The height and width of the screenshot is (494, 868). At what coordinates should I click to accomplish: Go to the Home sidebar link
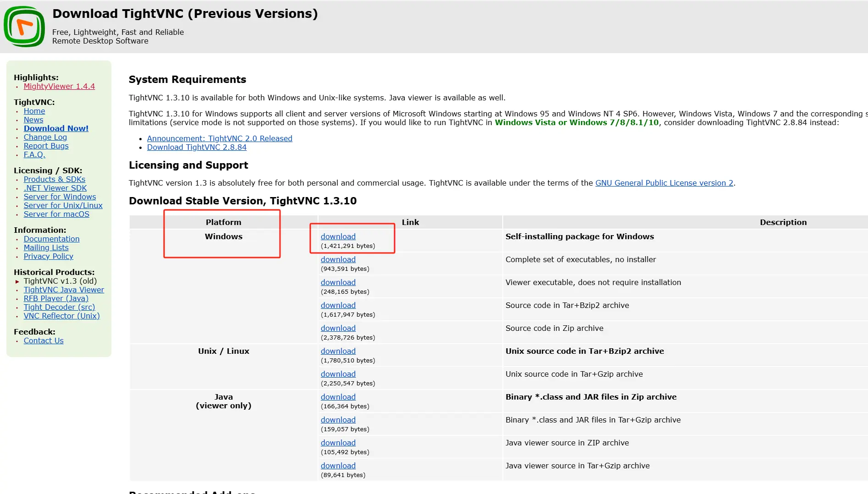click(x=34, y=111)
